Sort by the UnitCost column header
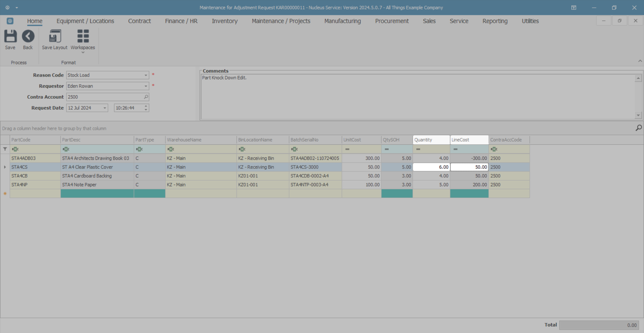The height and width of the screenshot is (333, 644). coord(362,140)
